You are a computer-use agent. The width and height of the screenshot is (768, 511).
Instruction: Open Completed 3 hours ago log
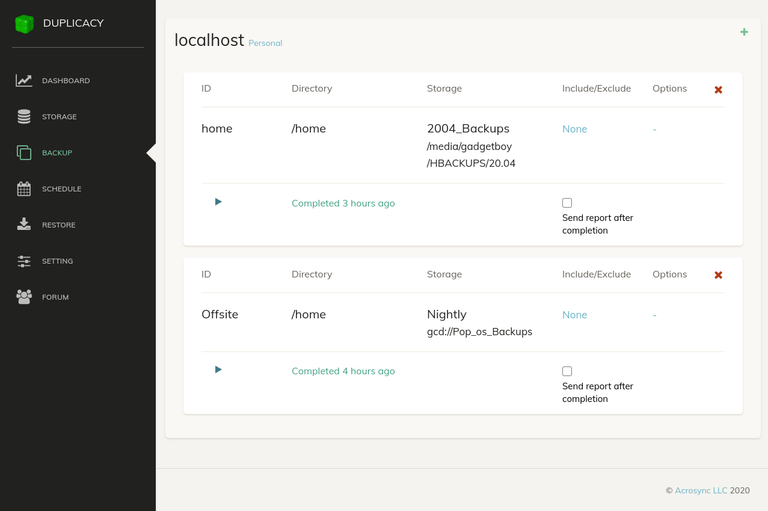click(343, 203)
